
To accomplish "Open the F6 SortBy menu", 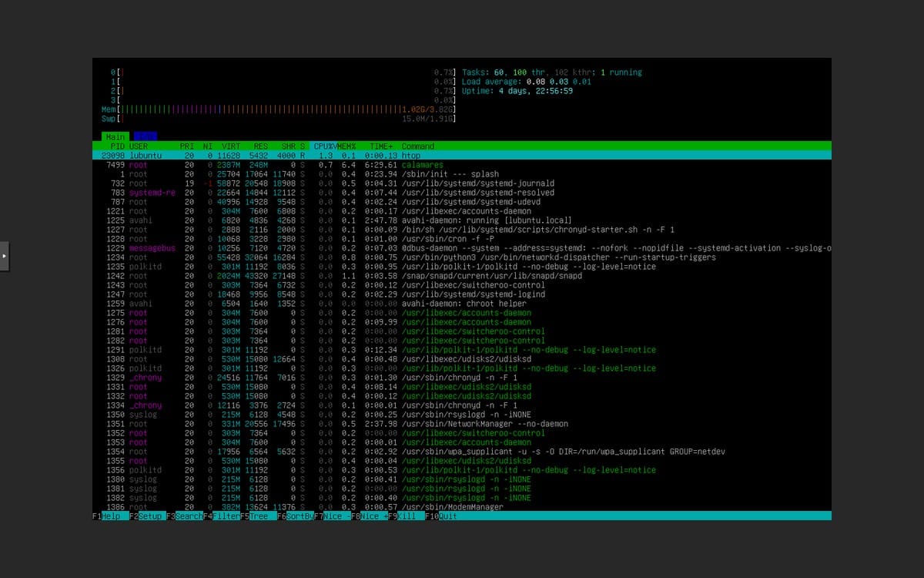I will [x=296, y=516].
